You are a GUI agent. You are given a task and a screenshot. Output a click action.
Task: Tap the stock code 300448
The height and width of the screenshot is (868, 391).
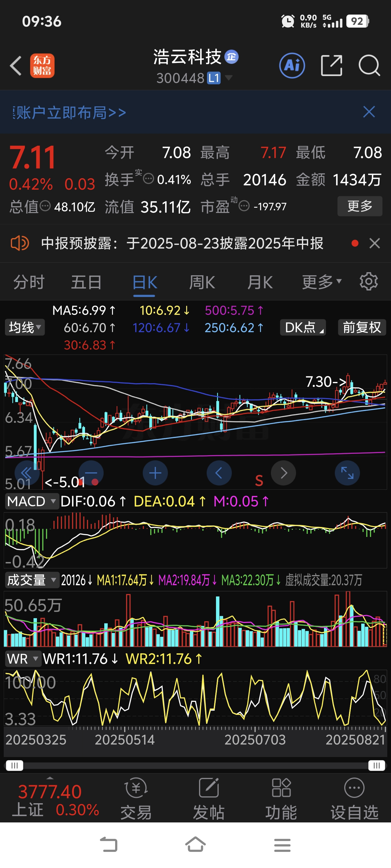click(x=181, y=78)
